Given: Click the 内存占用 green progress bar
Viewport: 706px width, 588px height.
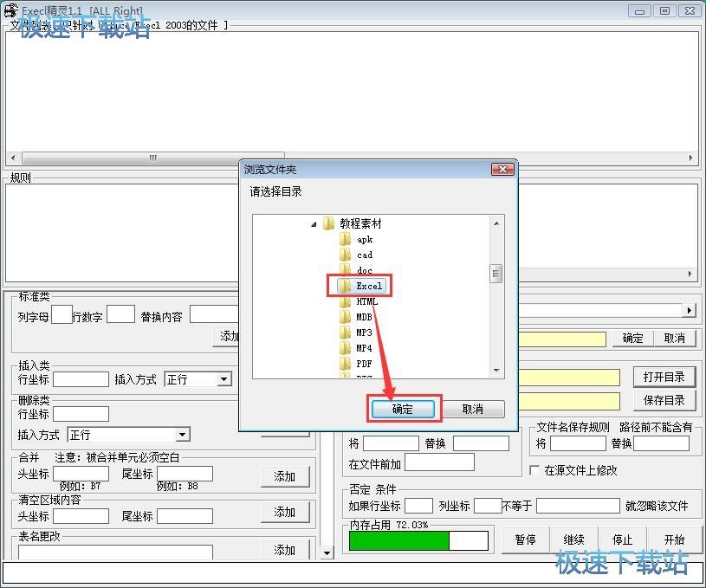Looking at the screenshot, I should (399, 541).
